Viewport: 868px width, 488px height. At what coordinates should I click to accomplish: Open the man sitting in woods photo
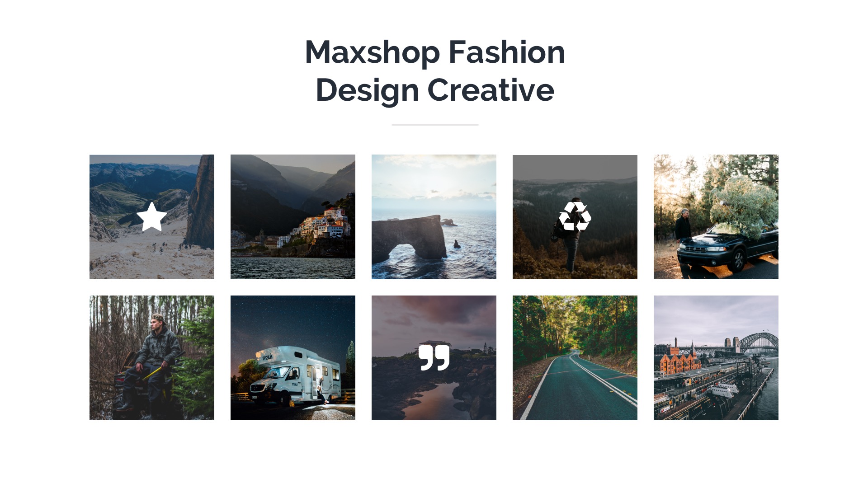152,358
